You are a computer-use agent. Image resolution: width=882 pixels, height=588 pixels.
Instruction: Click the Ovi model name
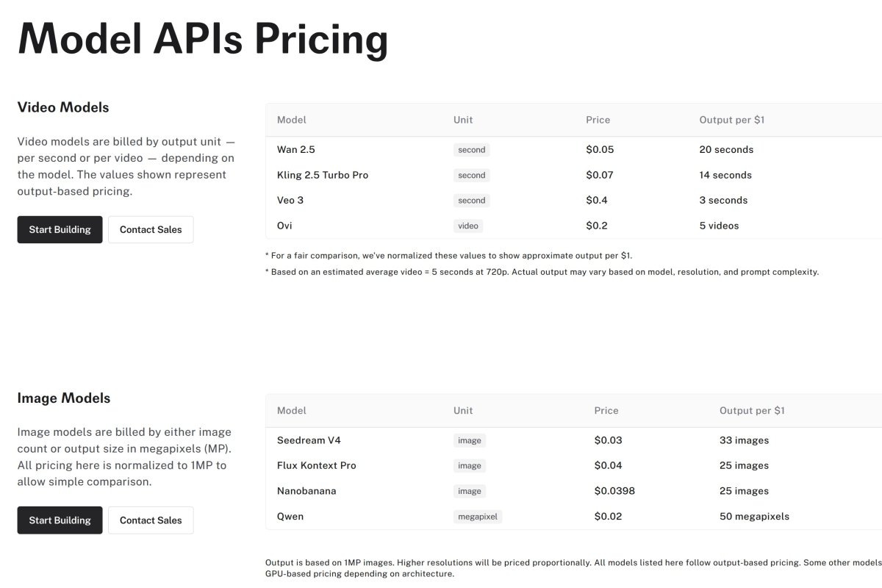coord(284,226)
